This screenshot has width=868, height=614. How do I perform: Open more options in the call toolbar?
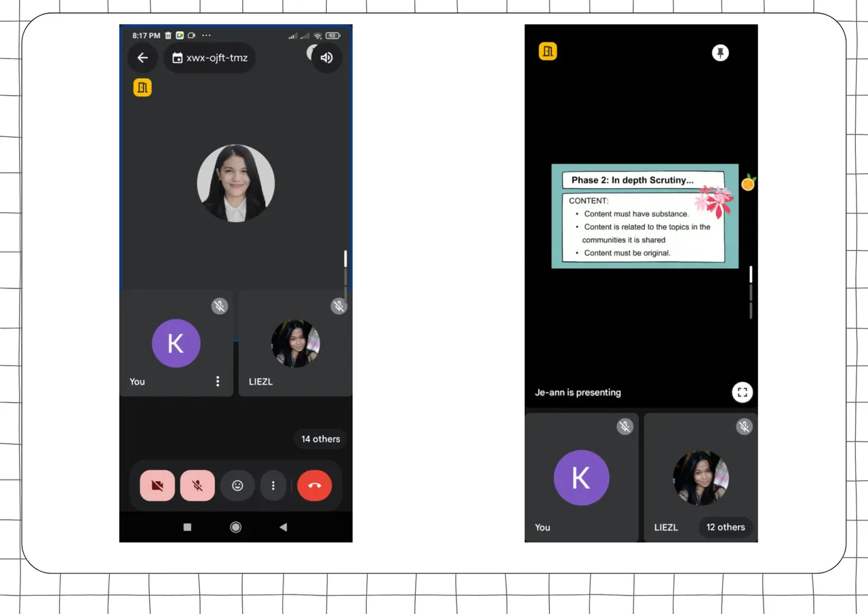click(273, 486)
